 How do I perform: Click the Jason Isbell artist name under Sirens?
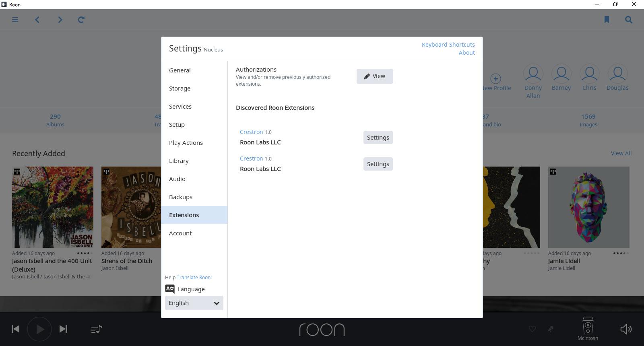tap(115, 268)
